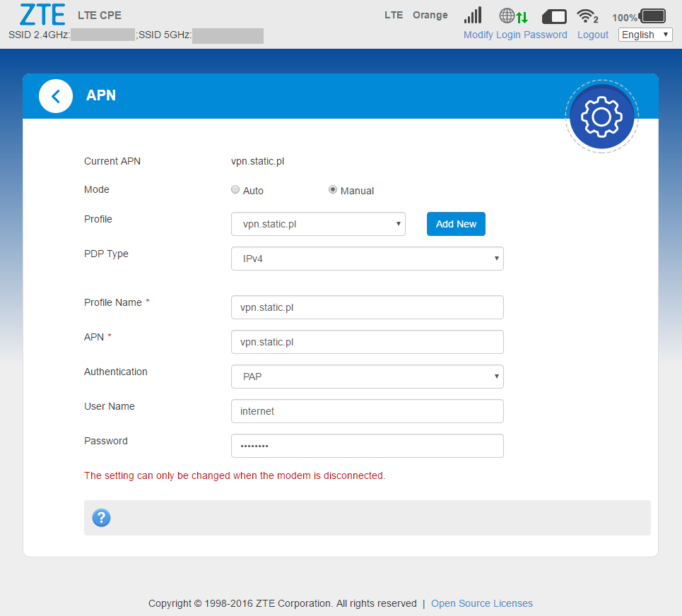Open the settings gear icon
The width and height of the screenshot is (682, 616).
coord(601,117)
